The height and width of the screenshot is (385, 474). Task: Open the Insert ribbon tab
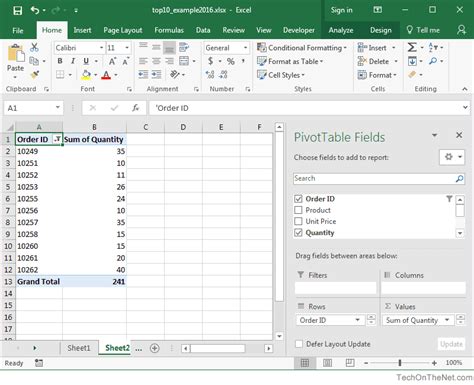(x=82, y=30)
